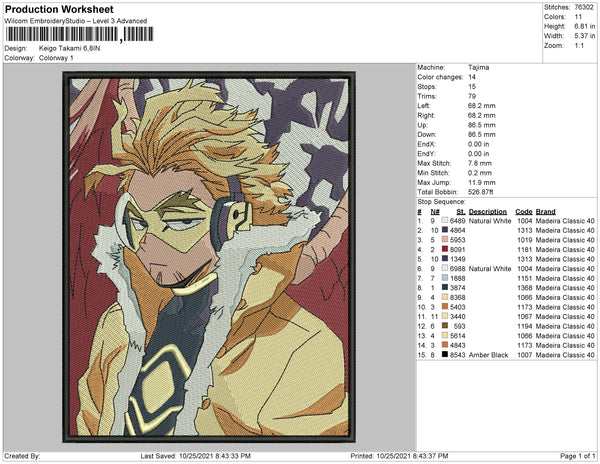Viewport: 600px width, 464px height.
Task: Select thread code '1007' in stop row 15
Action: click(x=525, y=355)
